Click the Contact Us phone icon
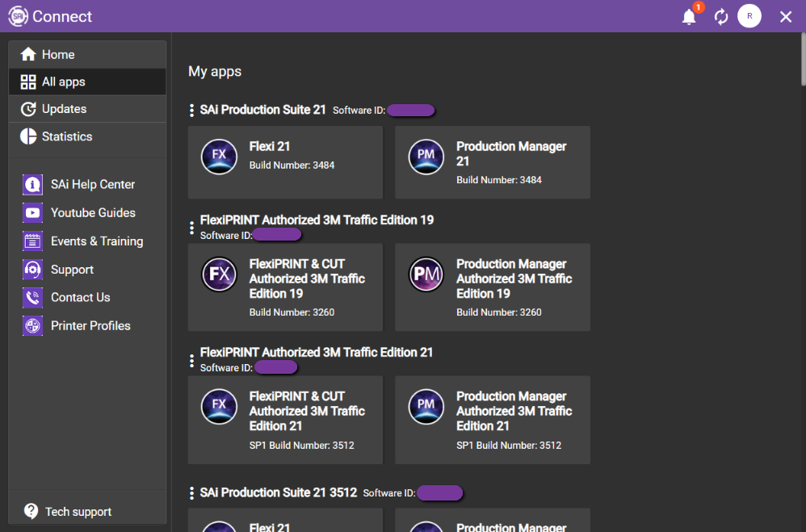This screenshot has height=532, width=806. 32,298
